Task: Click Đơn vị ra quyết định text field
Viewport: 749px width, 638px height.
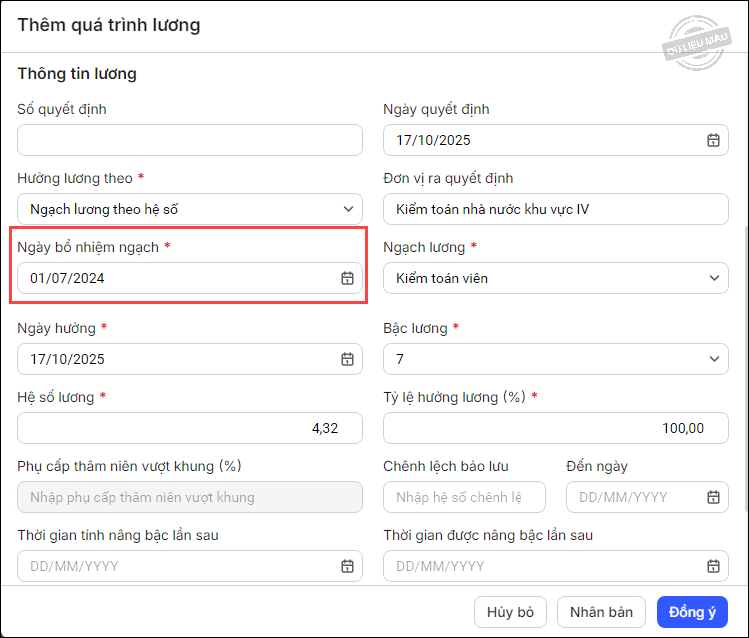Action: pos(555,209)
